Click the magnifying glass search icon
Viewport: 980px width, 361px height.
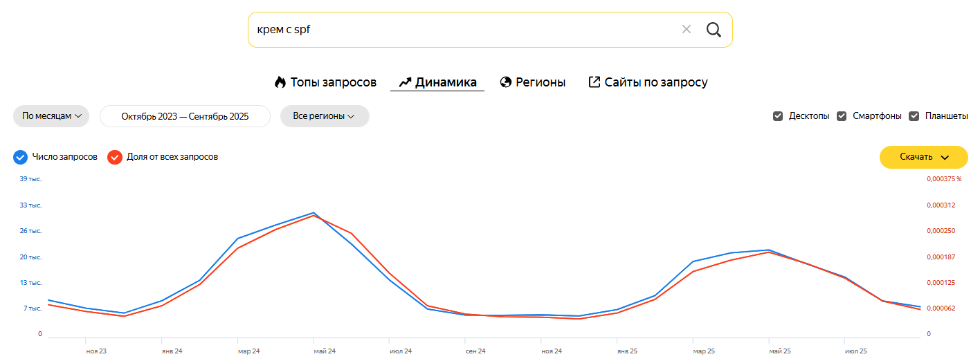tap(714, 30)
